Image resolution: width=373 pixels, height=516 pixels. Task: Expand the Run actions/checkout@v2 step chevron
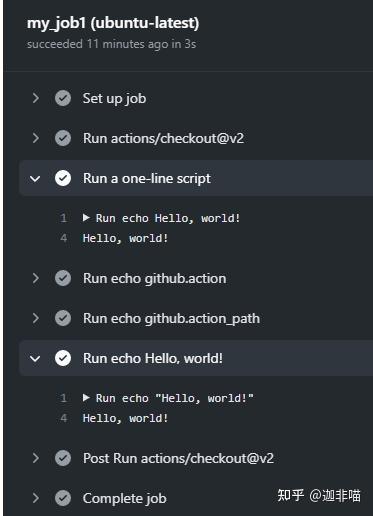click(x=35, y=138)
